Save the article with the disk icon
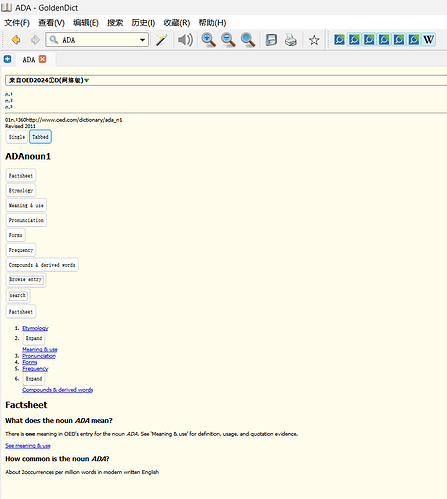The width and height of the screenshot is (447, 499). click(271, 40)
